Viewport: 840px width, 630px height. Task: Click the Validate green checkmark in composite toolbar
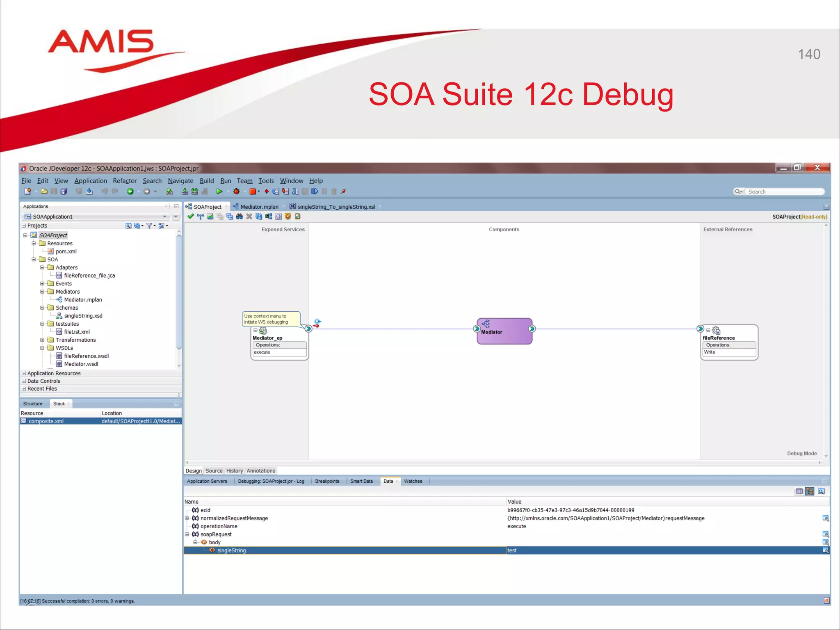[x=190, y=216]
